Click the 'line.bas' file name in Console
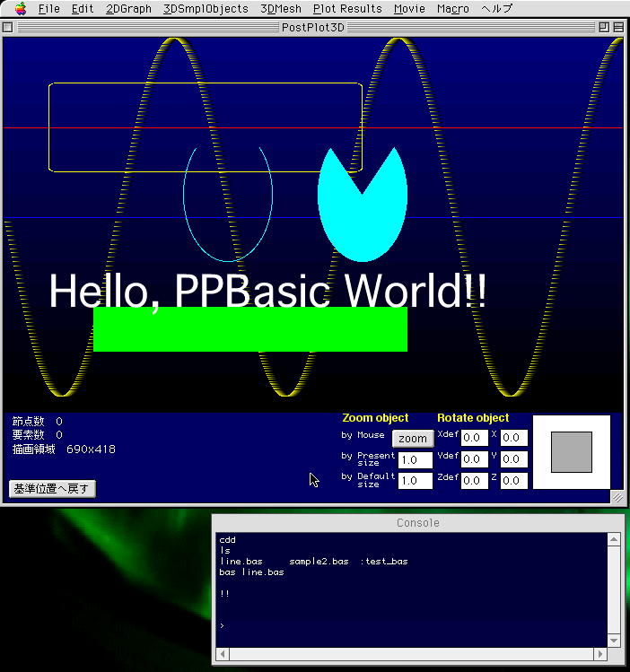This screenshot has width=630, height=672. (x=241, y=562)
